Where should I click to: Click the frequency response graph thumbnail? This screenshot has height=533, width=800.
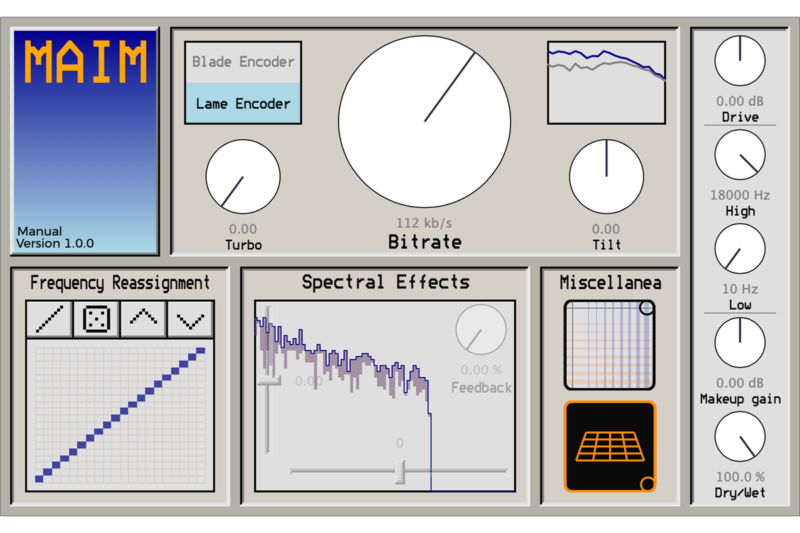click(606, 82)
